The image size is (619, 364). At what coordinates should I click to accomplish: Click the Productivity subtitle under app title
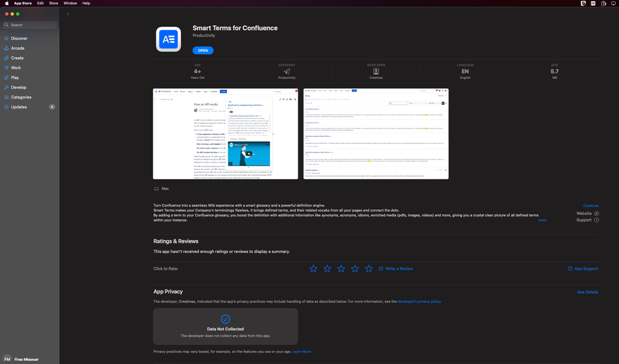203,35
